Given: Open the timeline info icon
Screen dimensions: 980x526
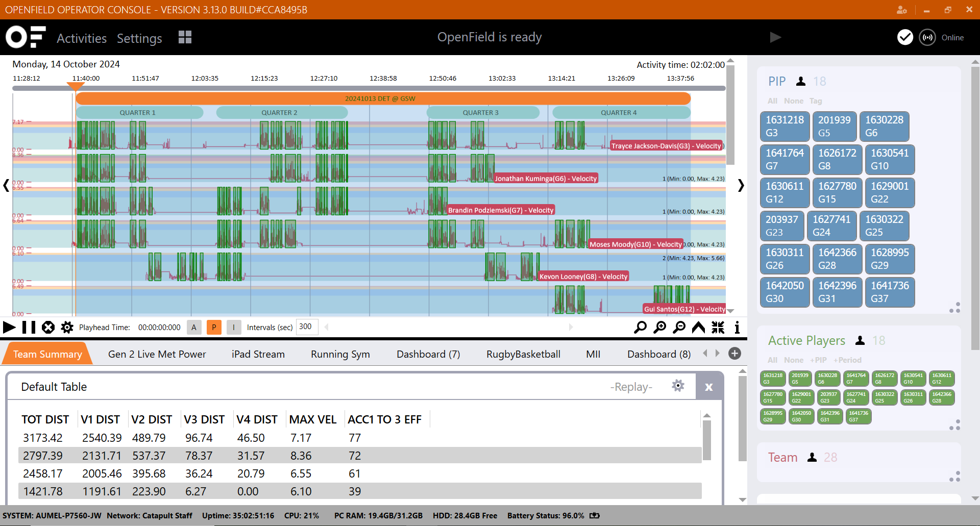Looking at the screenshot, I should click(x=737, y=327).
